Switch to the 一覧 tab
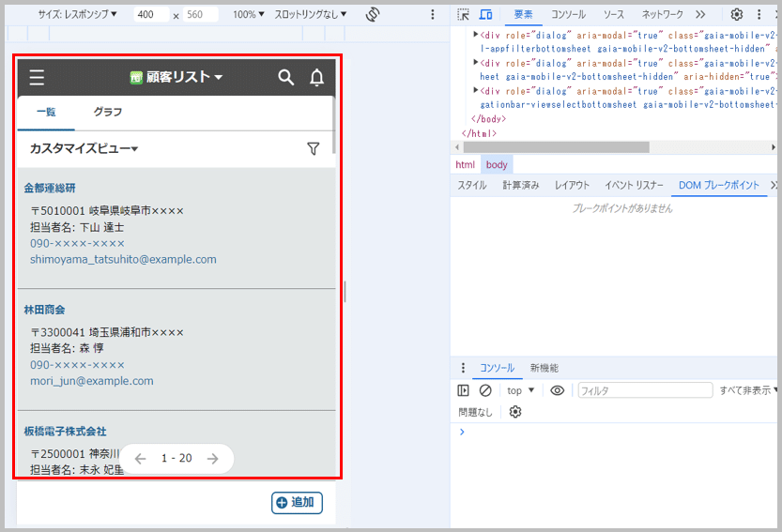 pos(46,113)
